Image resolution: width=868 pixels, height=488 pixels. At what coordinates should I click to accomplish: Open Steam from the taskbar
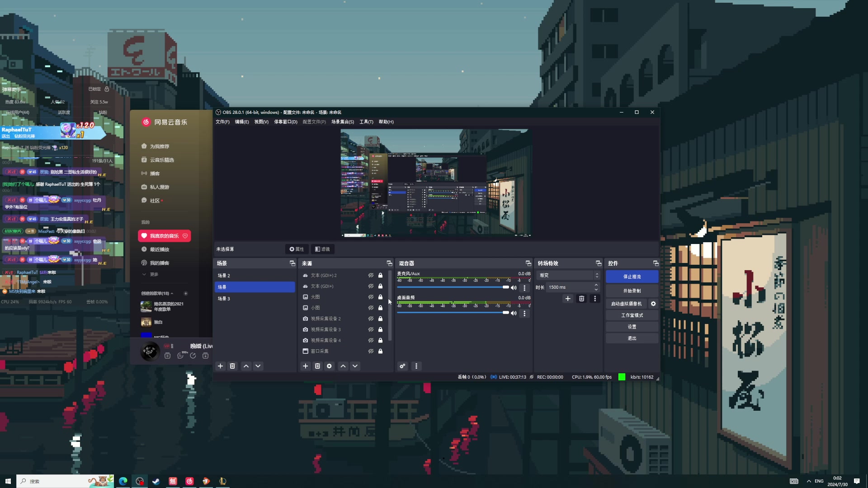click(156, 481)
